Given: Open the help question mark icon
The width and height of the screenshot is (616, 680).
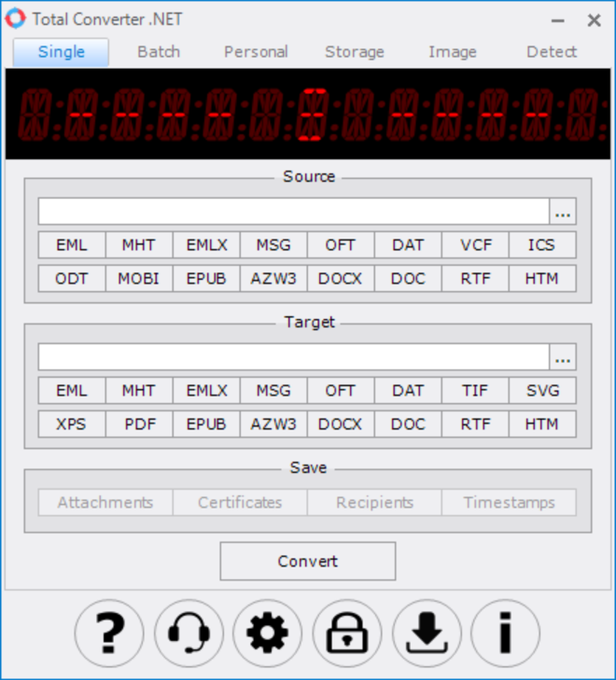Looking at the screenshot, I should (108, 633).
